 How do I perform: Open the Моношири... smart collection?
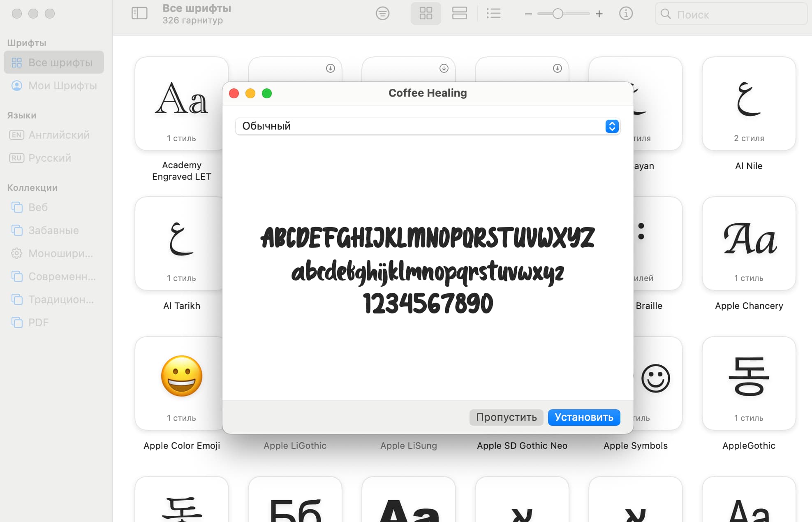[54, 253]
